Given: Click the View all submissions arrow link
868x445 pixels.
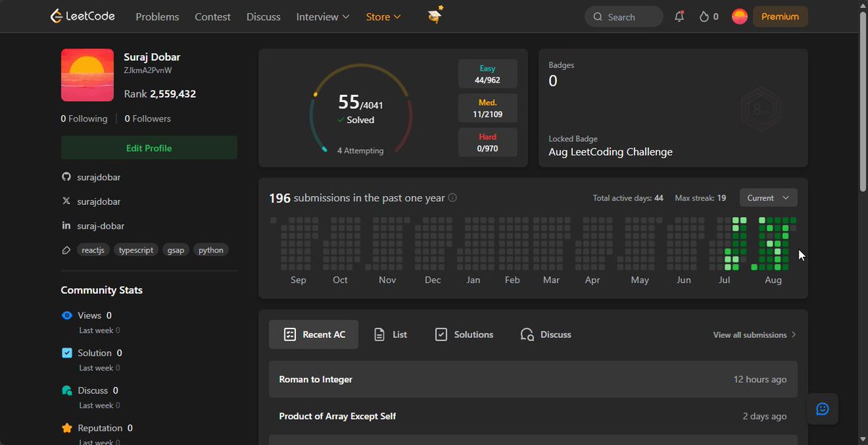Looking at the screenshot, I should (754, 335).
